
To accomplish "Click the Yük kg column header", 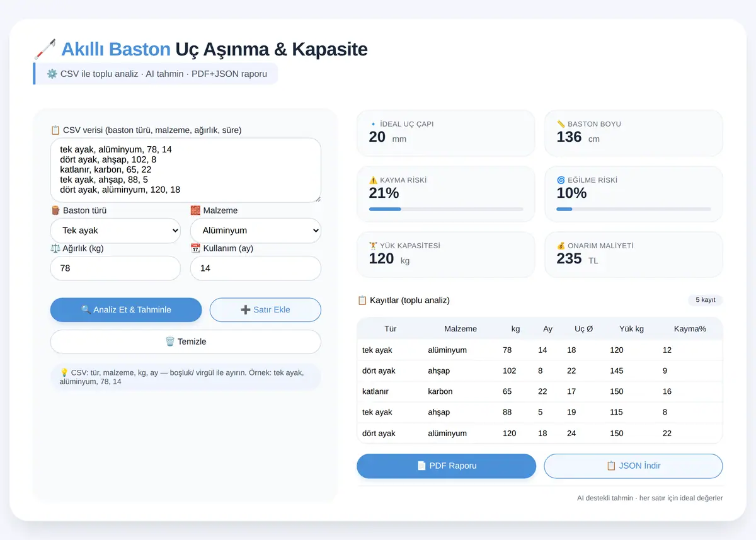I will tap(632, 329).
